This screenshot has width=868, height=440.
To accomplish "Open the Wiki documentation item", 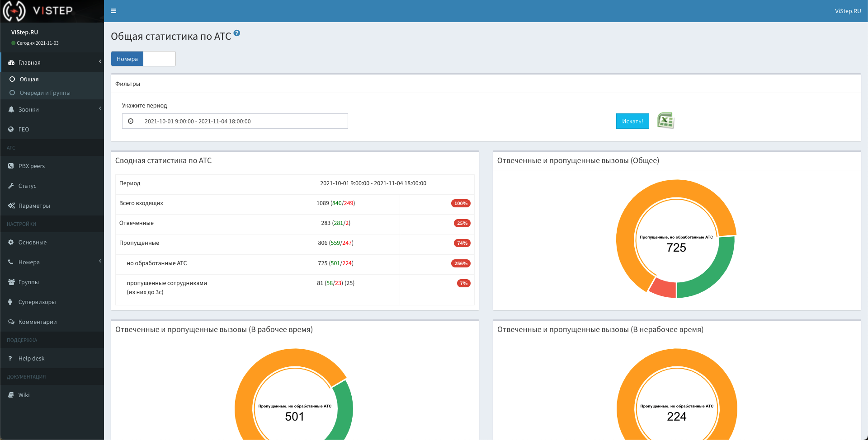I will click(x=24, y=395).
